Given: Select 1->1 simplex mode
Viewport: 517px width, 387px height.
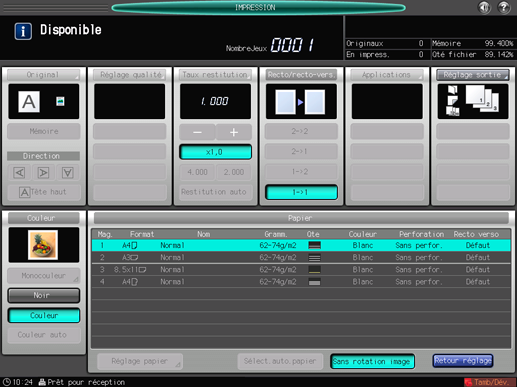Looking at the screenshot, I should pyautogui.click(x=301, y=192).
